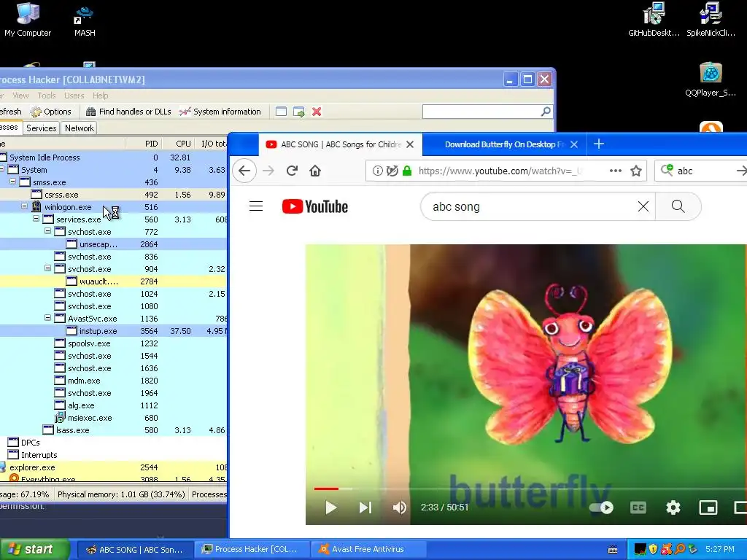Collapse the svchost.exe 772 tree node
Screen dimensions: 747x560
coord(47,231)
